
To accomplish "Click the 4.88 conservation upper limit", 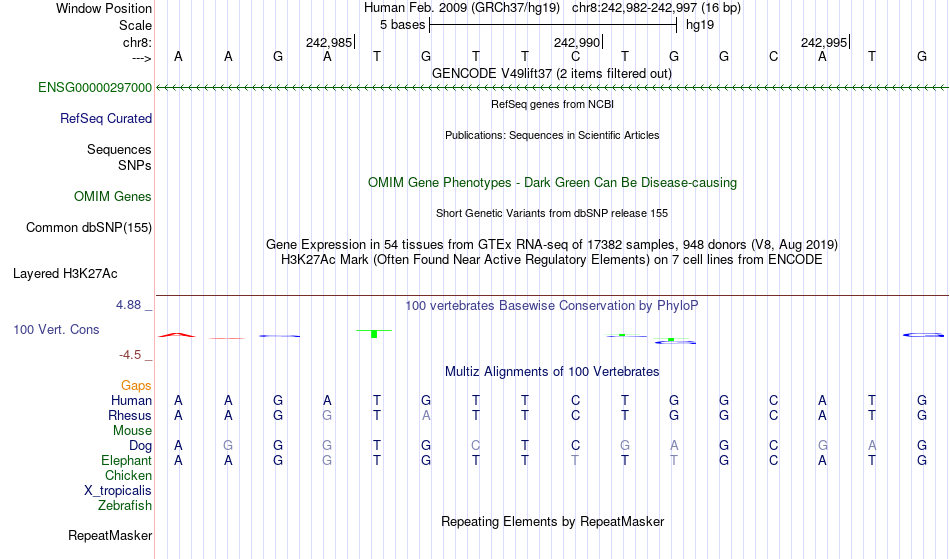I will pyautogui.click(x=129, y=305).
